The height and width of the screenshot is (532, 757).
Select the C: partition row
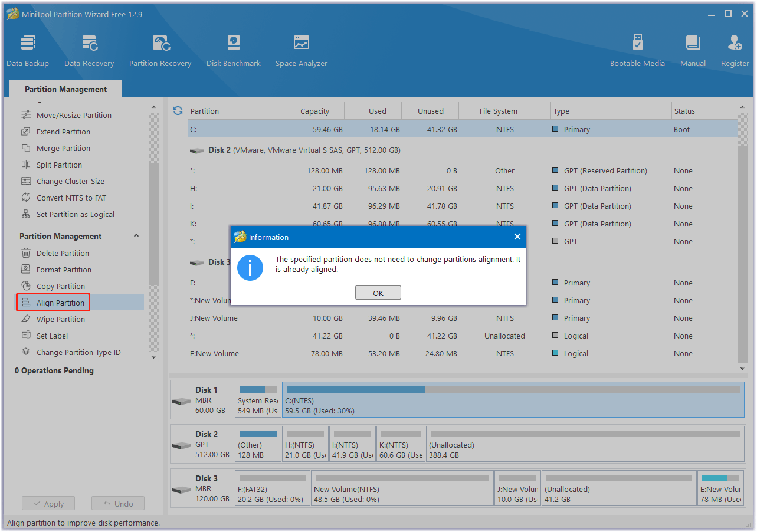tap(462, 129)
